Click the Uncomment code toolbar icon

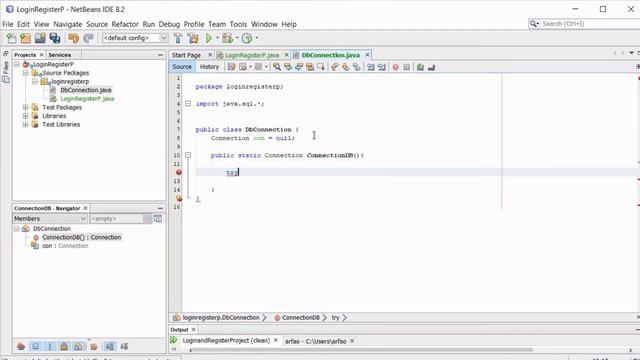tap(431, 67)
